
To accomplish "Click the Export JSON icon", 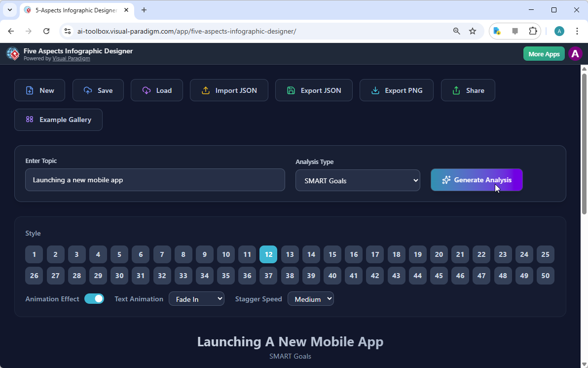I will (x=291, y=90).
